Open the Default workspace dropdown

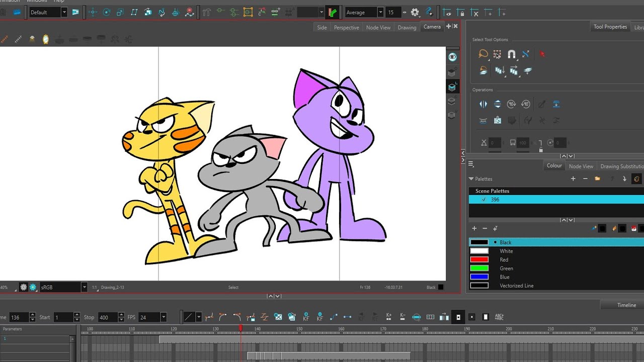pos(64,12)
